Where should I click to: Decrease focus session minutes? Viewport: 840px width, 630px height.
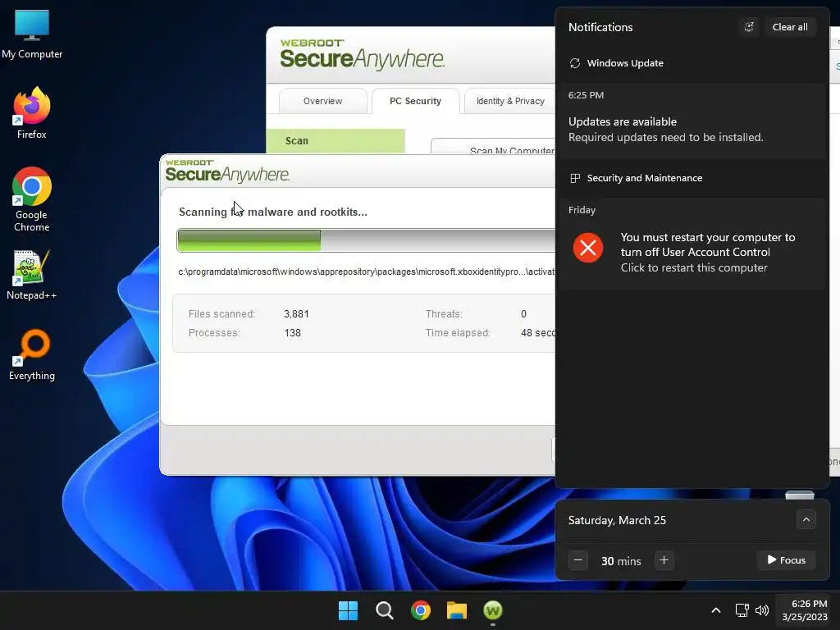577,560
